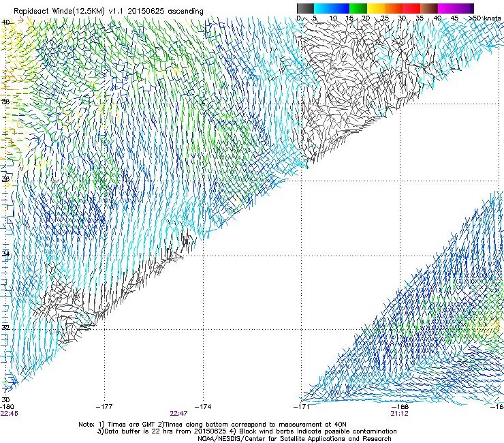
Task: Click the latitude label '30'
Action: pyautogui.click(x=5, y=399)
